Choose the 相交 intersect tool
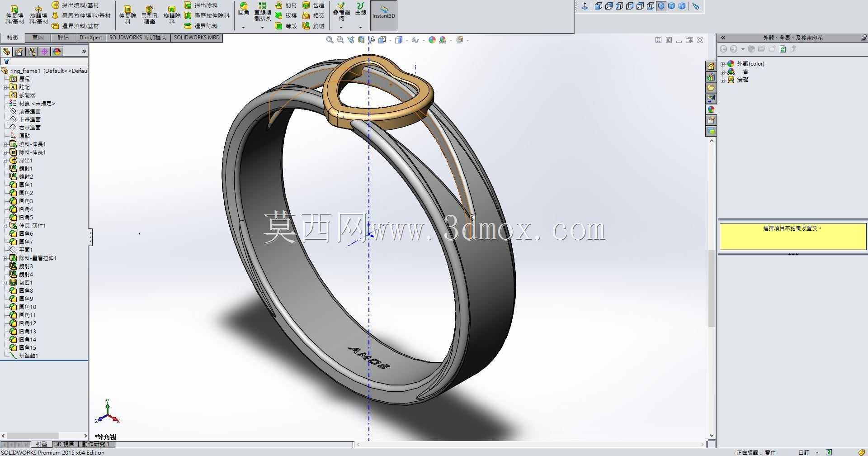 [313, 15]
